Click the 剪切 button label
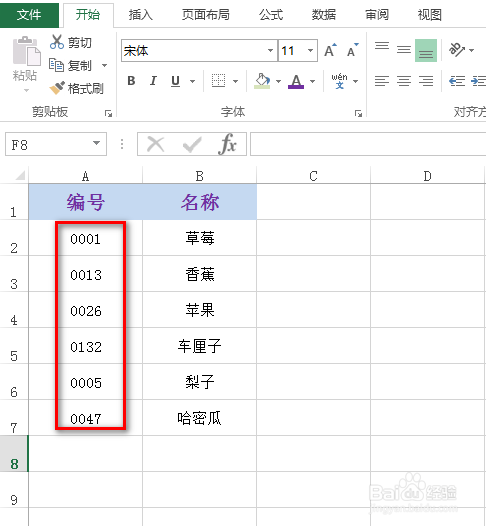486x526 pixels. point(80,43)
